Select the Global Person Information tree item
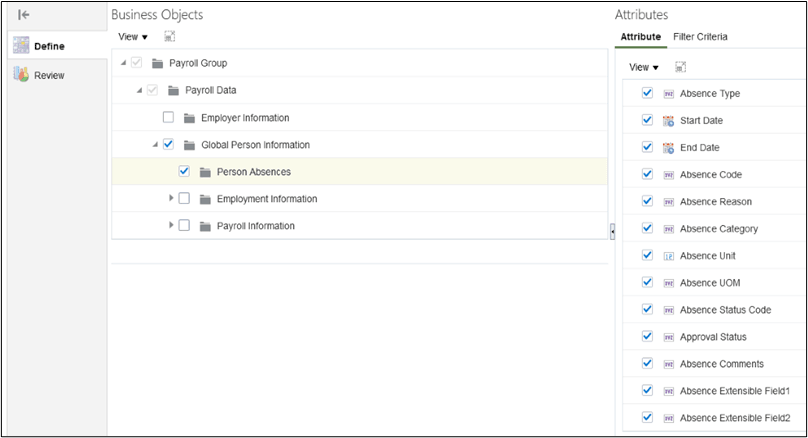This screenshot has width=808, height=438. pos(255,145)
